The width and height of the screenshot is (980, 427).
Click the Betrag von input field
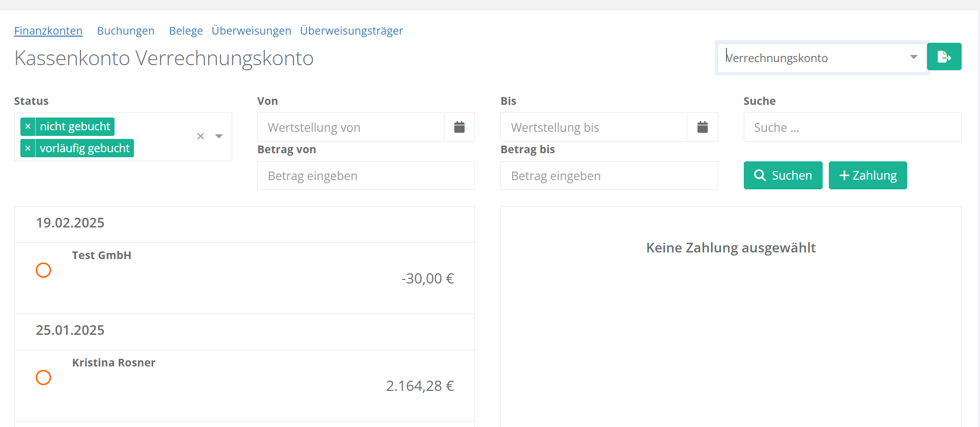pyautogui.click(x=366, y=176)
